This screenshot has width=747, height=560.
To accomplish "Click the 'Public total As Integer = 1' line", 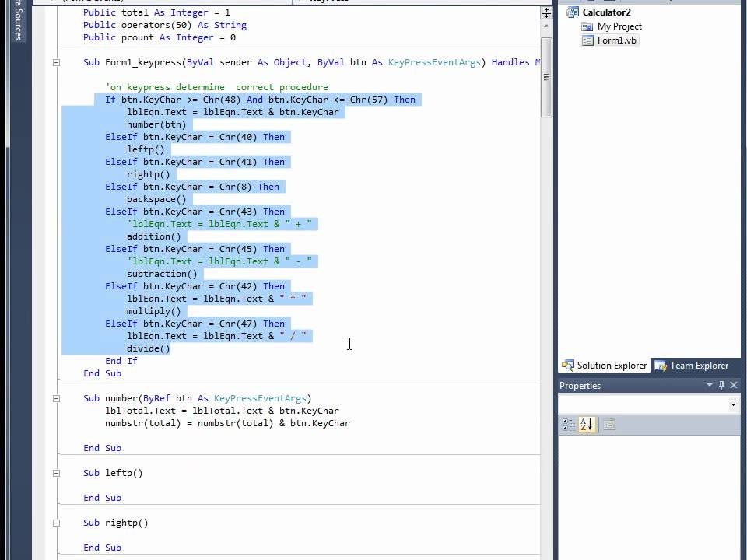I will (x=156, y=12).
